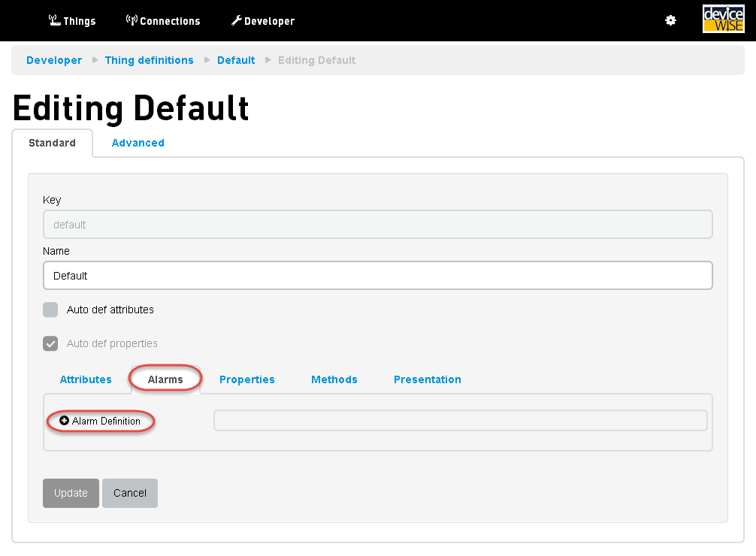Open the Properties tab
This screenshot has height=556, width=756.
pos(246,379)
